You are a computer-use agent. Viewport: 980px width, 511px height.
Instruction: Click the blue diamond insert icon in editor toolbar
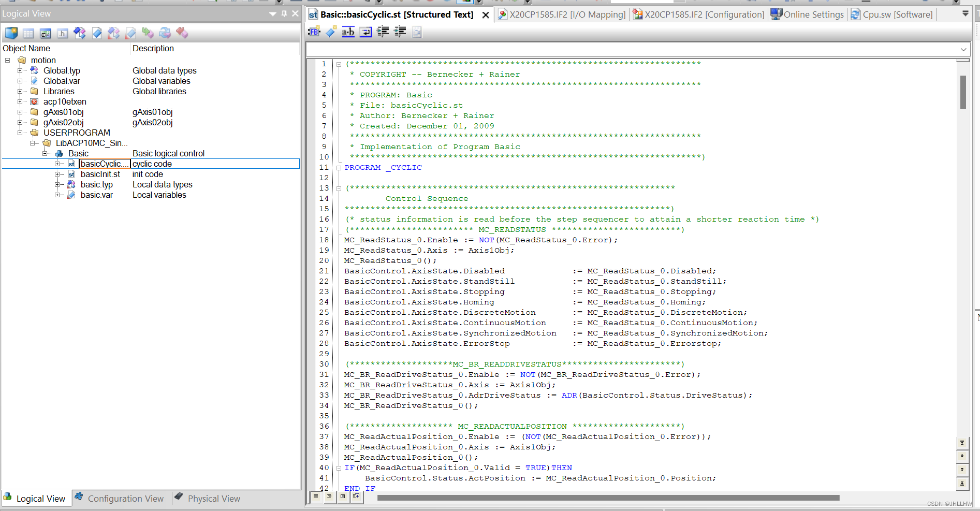tap(331, 32)
